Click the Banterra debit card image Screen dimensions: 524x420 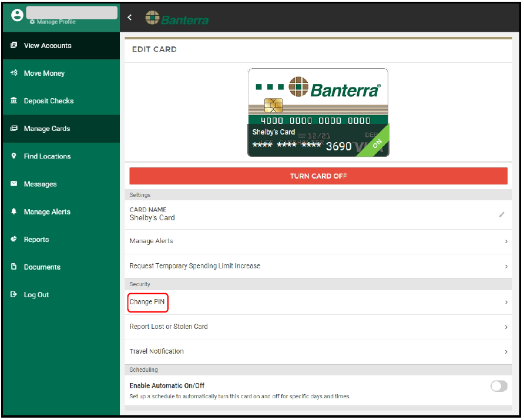(318, 113)
